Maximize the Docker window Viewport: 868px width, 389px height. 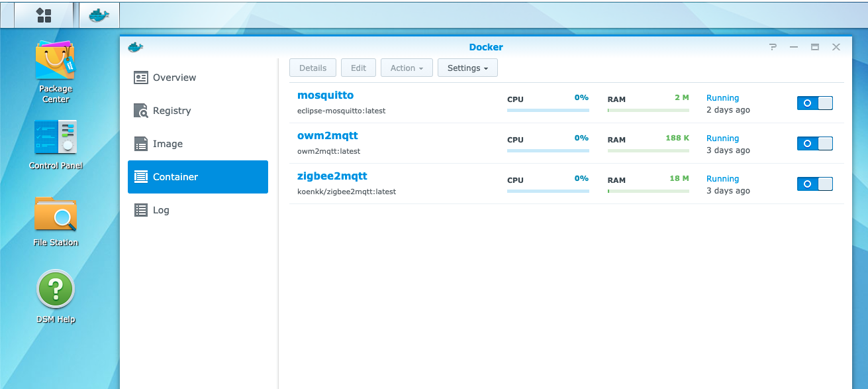pyautogui.click(x=815, y=47)
